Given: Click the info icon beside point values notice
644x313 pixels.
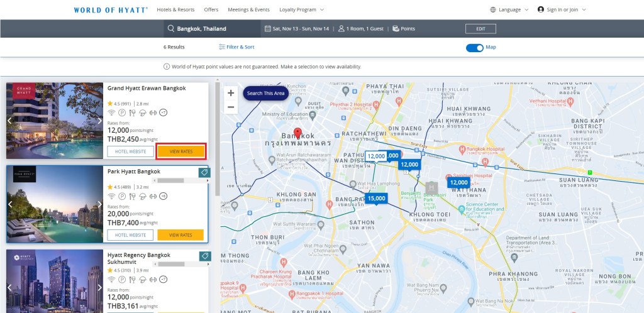Looking at the screenshot, I should [x=167, y=67].
